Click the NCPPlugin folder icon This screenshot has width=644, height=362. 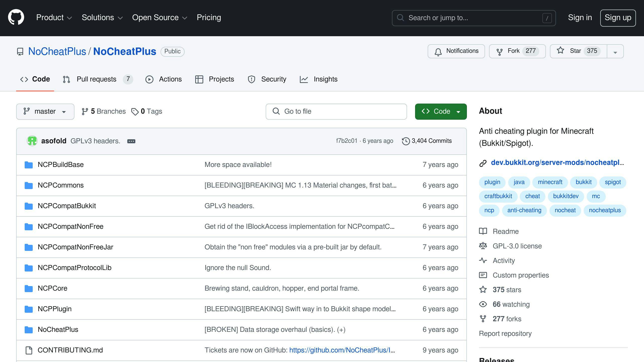tap(29, 309)
